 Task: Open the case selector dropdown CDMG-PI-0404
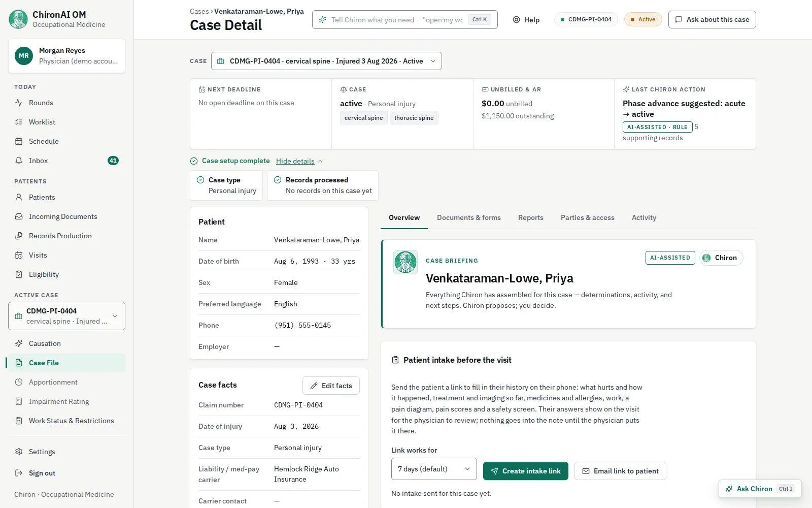click(x=326, y=61)
